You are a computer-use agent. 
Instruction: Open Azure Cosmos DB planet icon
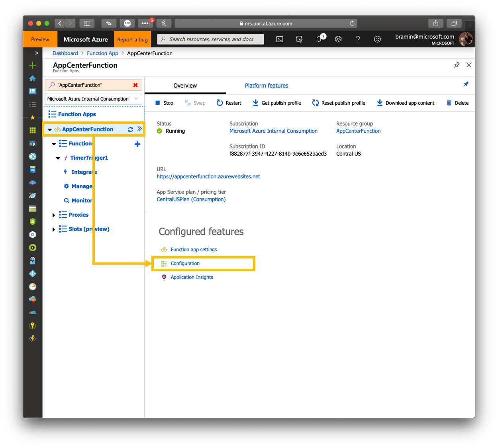[33, 196]
